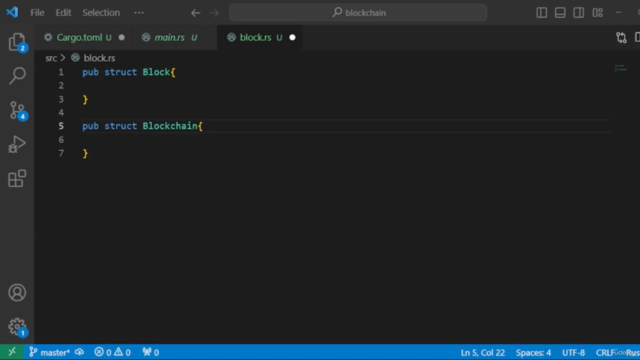Click the remote window indicator in status bar
640x360 pixels.
(x=12, y=352)
